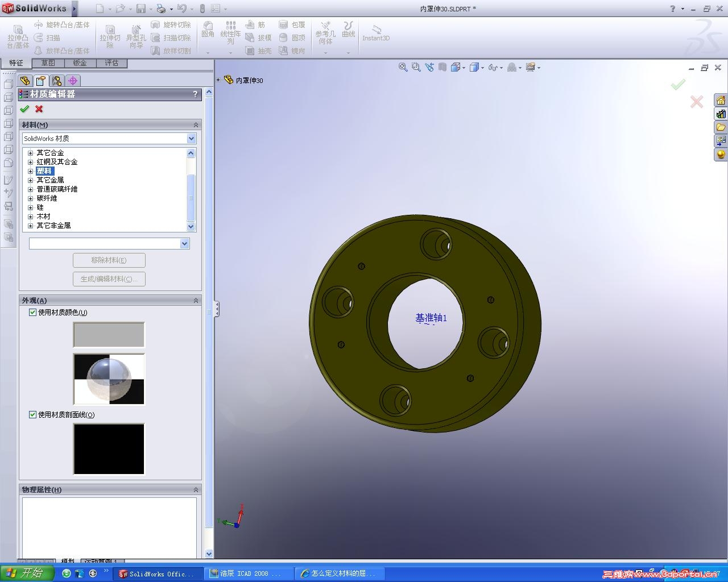The height and width of the screenshot is (582, 728).
Task: Click the Zoom to Area view icon
Action: [x=416, y=67]
